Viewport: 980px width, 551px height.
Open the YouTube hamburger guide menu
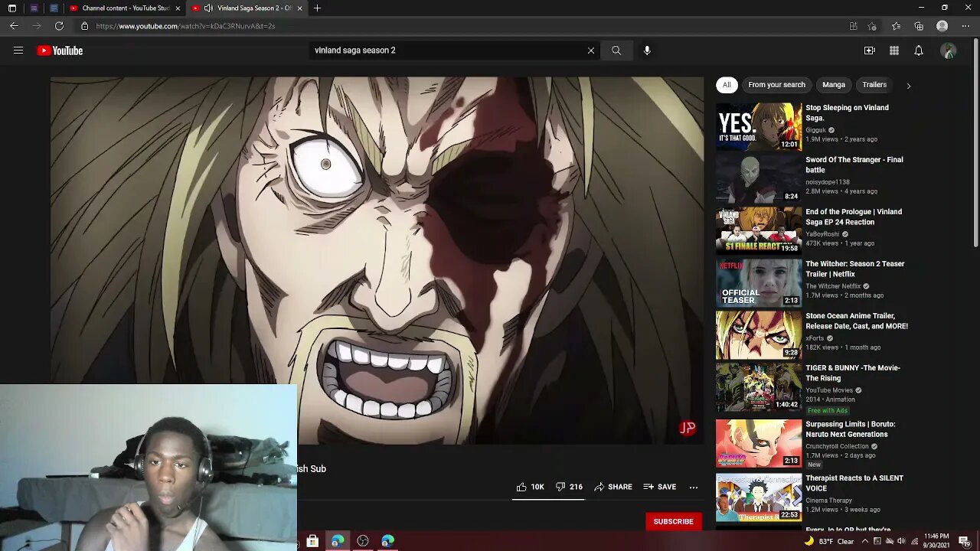click(x=18, y=51)
